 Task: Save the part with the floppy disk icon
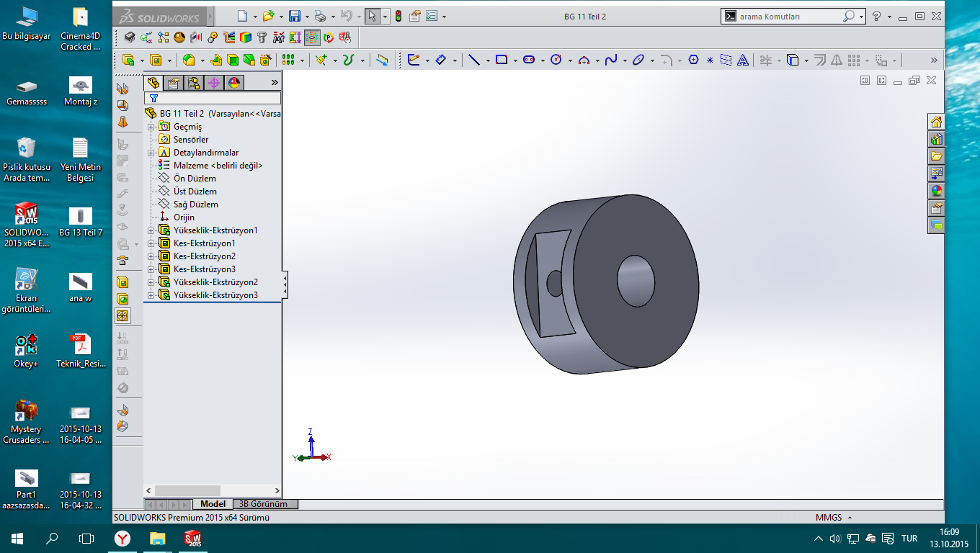coord(294,16)
